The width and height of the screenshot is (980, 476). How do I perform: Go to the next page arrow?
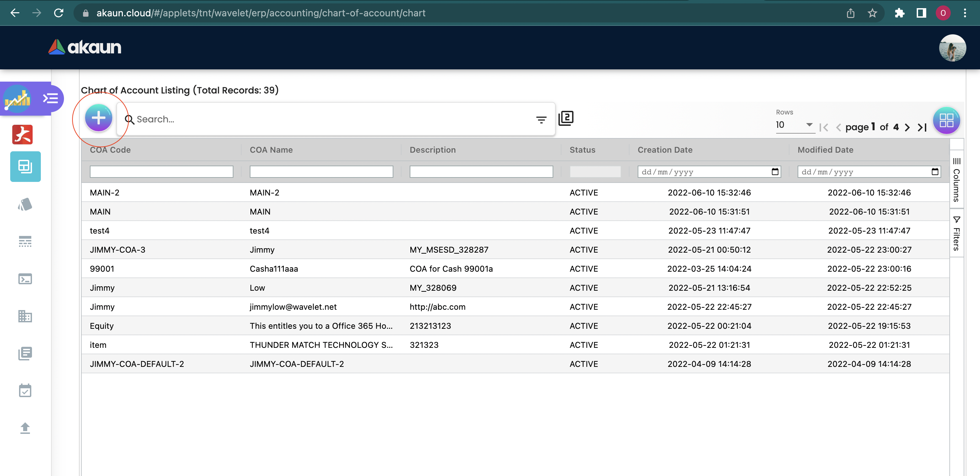[x=907, y=128]
